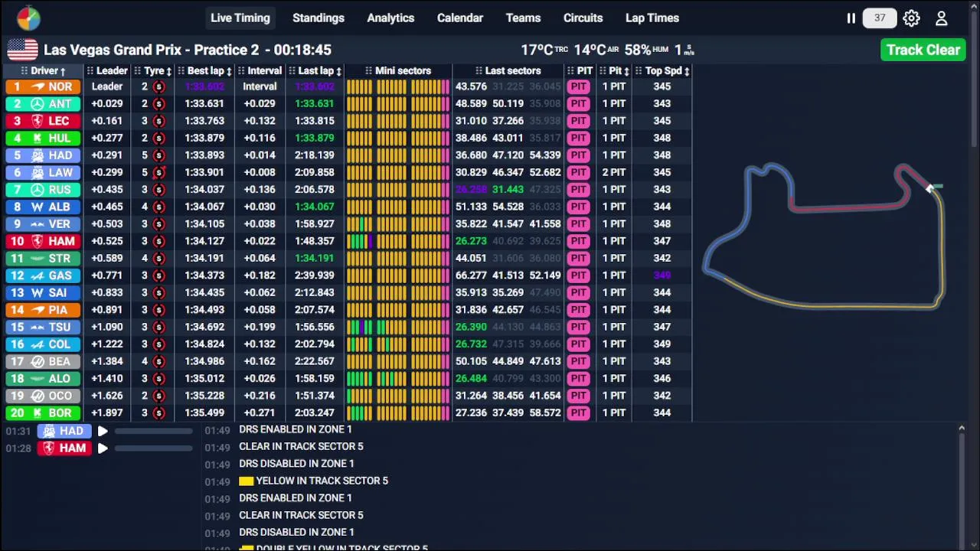980x551 pixels.
Task: Click the Track Clear status button
Action: (x=923, y=50)
